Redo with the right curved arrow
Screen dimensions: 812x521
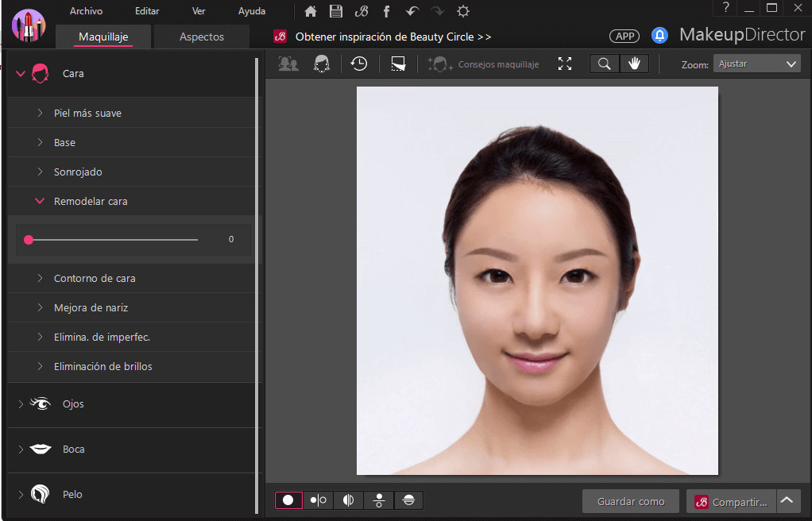438,11
